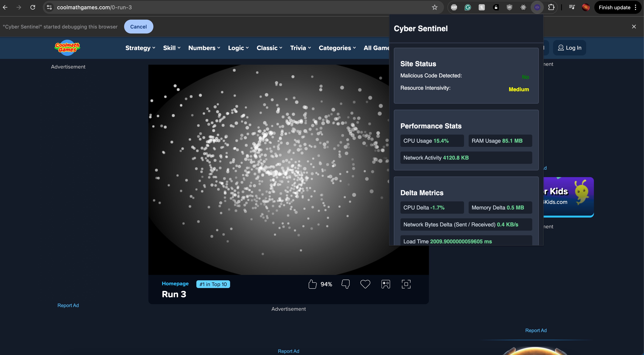Click the thumbs up like icon
The width and height of the screenshot is (644, 355).
click(313, 284)
